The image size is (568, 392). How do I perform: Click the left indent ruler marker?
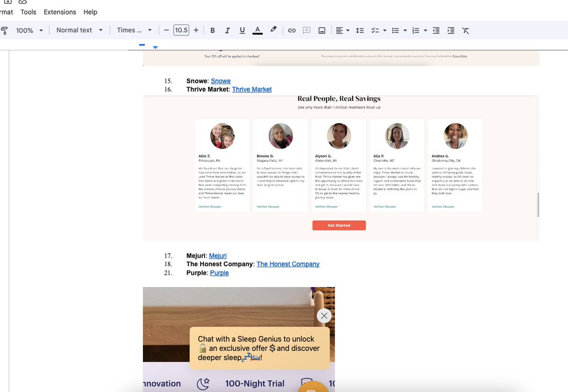tap(155, 47)
